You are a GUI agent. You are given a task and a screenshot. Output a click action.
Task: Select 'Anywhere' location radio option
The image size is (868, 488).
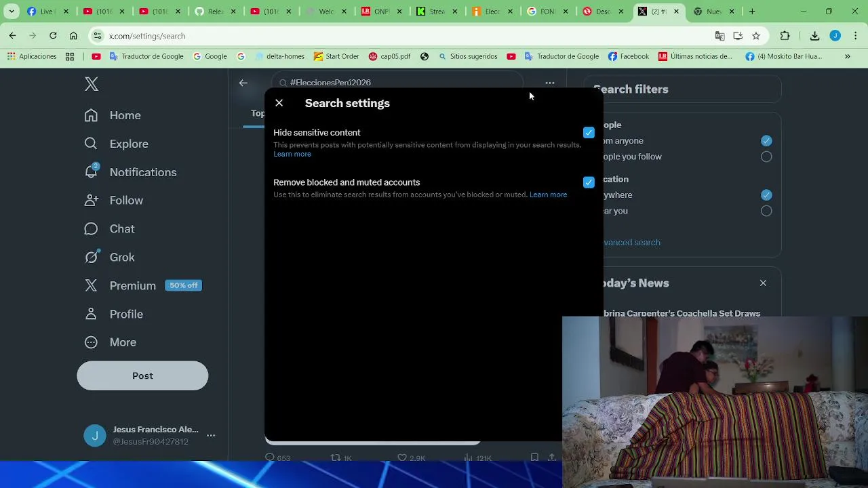coord(766,195)
